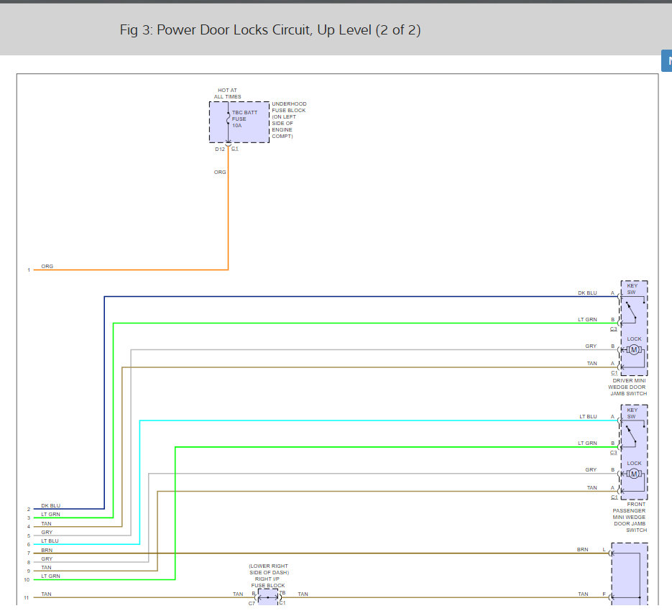Click the 'LT GRN' label on wire 3
This screenshot has height=616, width=672.
50,514
